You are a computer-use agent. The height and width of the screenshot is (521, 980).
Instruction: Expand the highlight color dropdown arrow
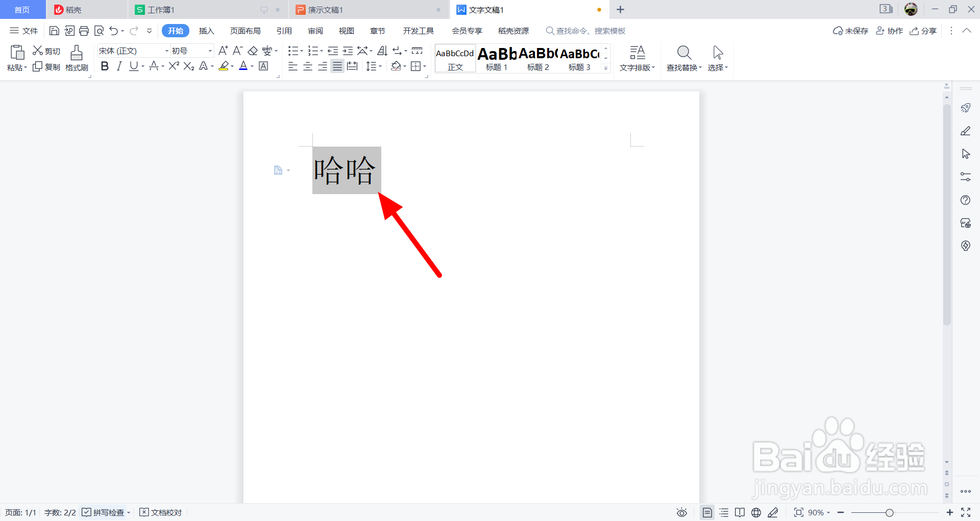pos(232,66)
